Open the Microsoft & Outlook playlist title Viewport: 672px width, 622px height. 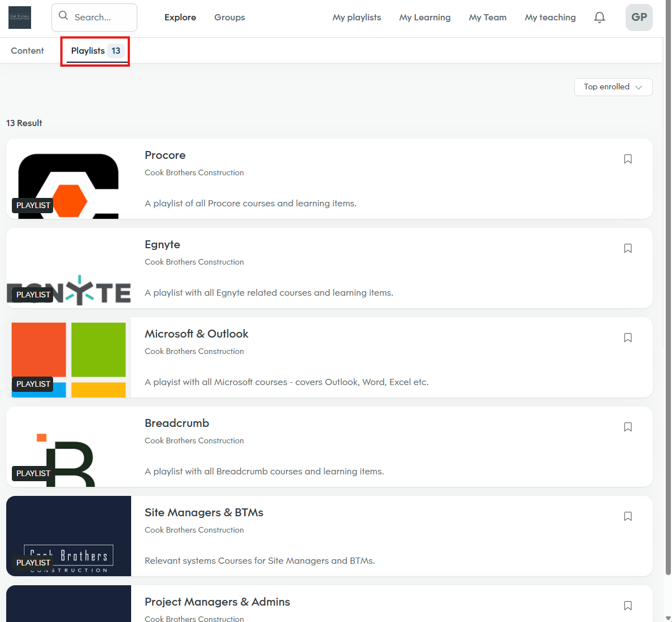(x=196, y=334)
